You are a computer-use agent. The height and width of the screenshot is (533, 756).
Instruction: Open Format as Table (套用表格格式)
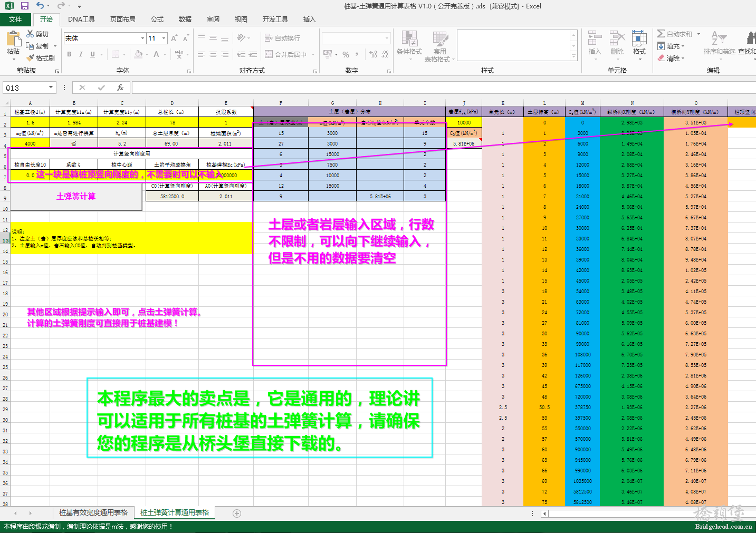pyautogui.click(x=439, y=46)
